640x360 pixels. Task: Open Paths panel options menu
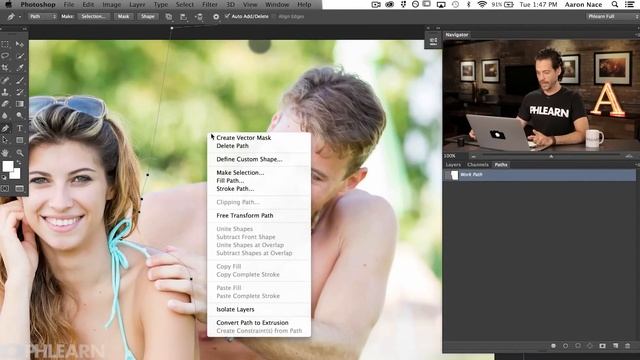coord(637,165)
